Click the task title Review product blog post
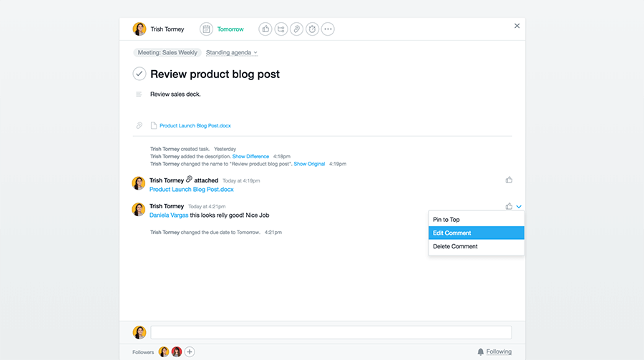 click(x=215, y=74)
